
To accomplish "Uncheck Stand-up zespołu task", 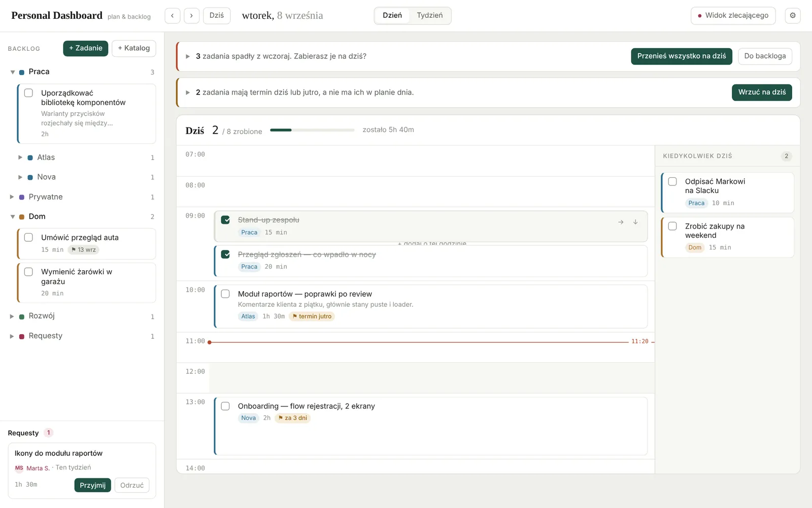I will click(225, 220).
